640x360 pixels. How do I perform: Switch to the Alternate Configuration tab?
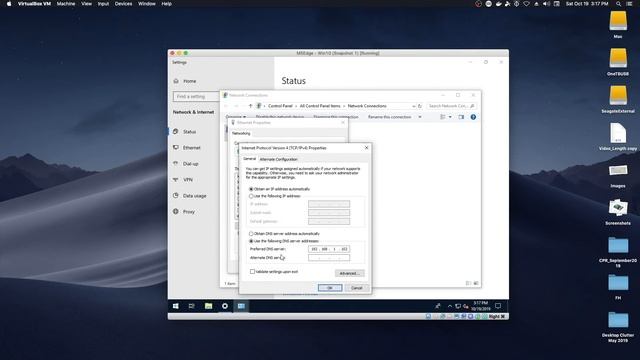(x=278, y=159)
